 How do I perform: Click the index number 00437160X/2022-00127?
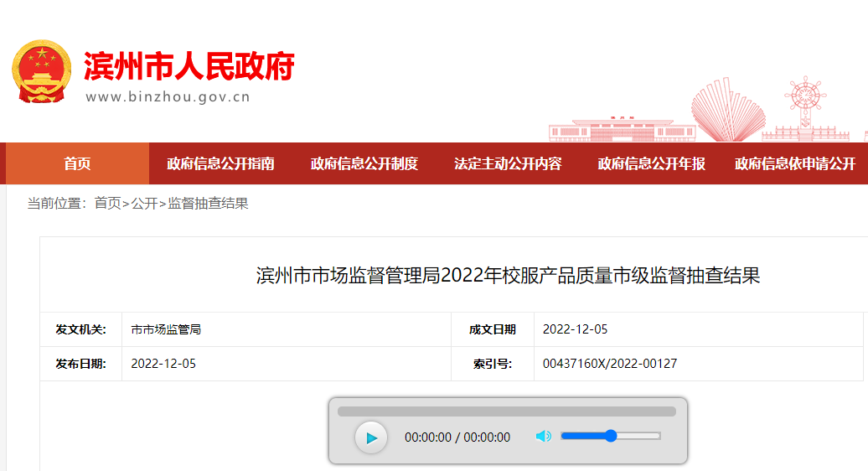[x=609, y=364]
